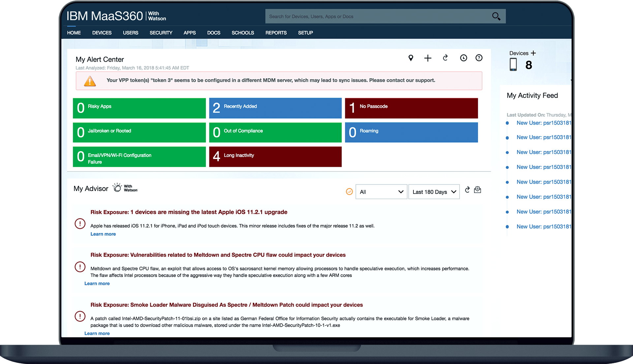Go to the REPORTS menu
Viewport: 633px width, 364px height.
tap(276, 33)
